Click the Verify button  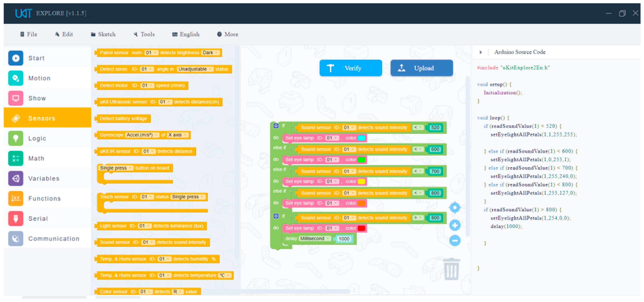click(x=351, y=68)
